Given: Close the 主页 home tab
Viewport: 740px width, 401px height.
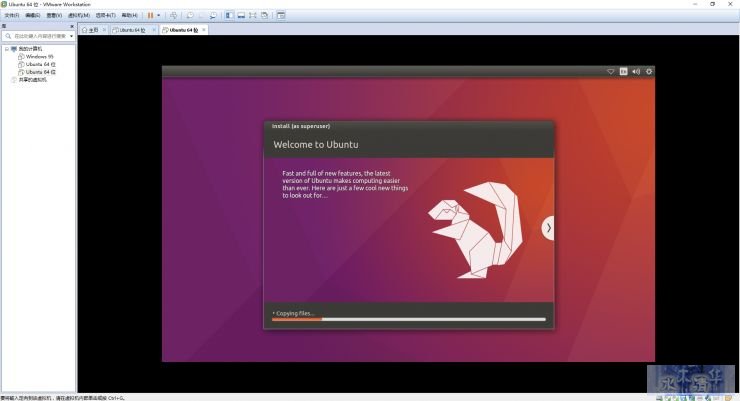Looking at the screenshot, I should tap(104, 30).
